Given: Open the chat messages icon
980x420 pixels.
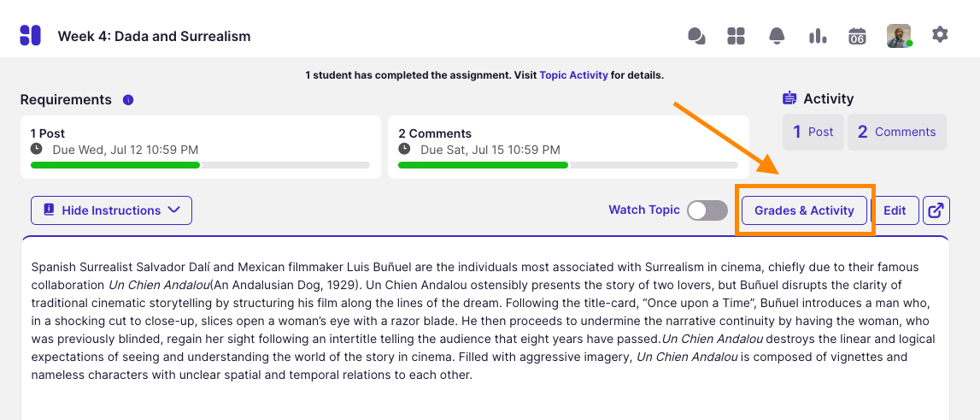Looking at the screenshot, I should click(696, 36).
